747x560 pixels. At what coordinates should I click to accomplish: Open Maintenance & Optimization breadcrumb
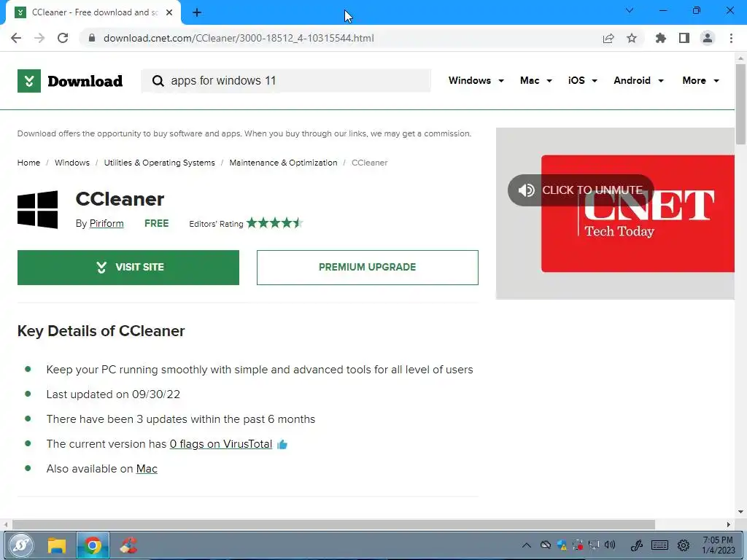tap(283, 163)
